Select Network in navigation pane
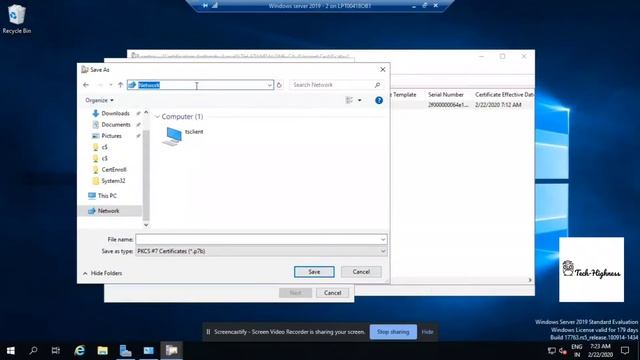640x360 pixels. pyautogui.click(x=109, y=211)
